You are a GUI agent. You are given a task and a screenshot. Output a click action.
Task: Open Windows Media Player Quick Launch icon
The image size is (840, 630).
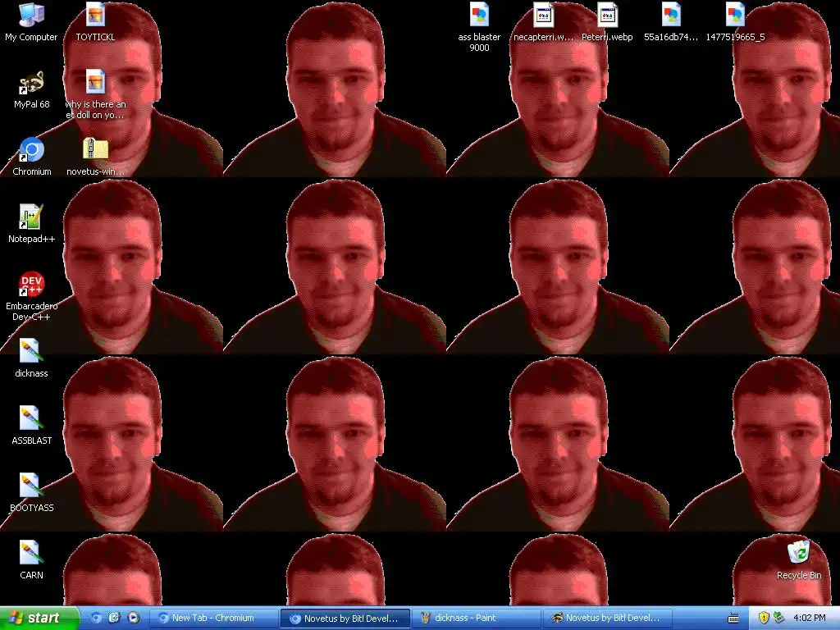tap(133, 618)
